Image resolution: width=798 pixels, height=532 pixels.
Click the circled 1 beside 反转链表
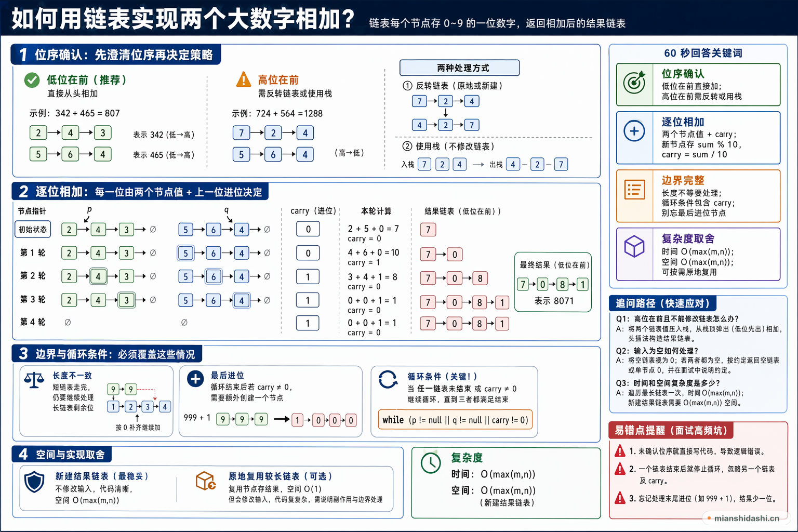point(407,86)
